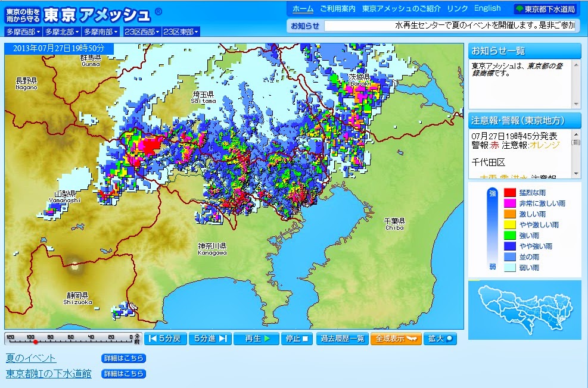Image resolution: width=588 pixels, height=388 pixels.
Task: Step forward with the 5分進 button
Action: [x=210, y=339]
